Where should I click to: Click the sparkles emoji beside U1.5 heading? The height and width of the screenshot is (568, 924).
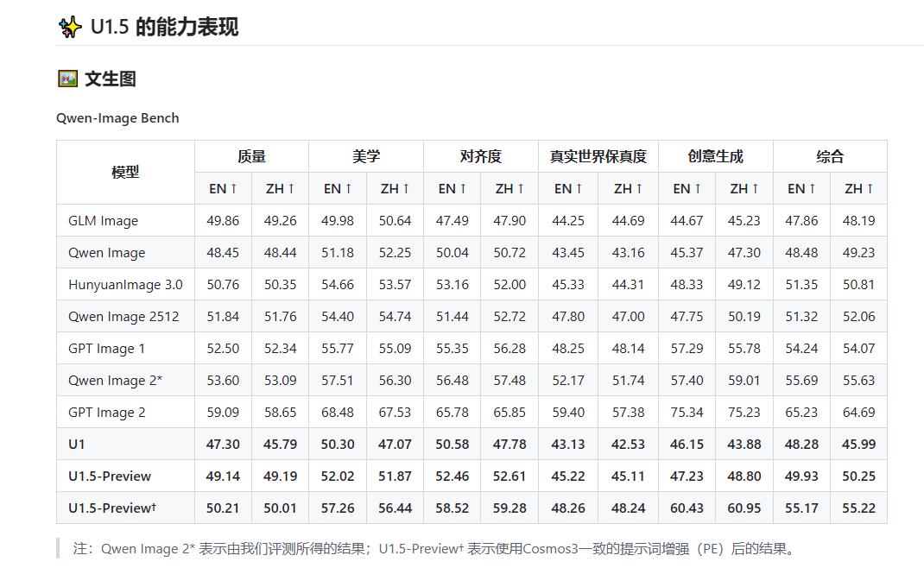(70, 27)
